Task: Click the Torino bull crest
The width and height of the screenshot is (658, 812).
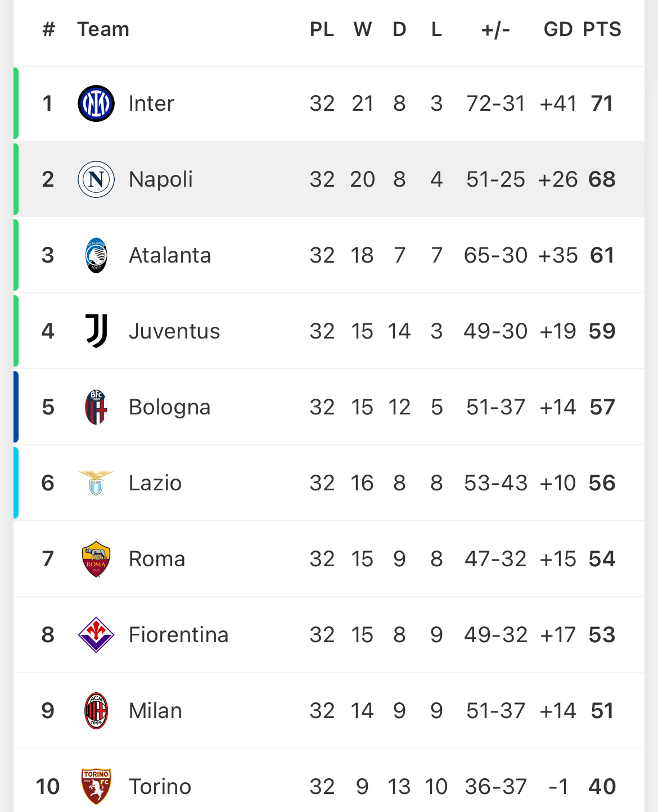Action: tap(96, 786)
